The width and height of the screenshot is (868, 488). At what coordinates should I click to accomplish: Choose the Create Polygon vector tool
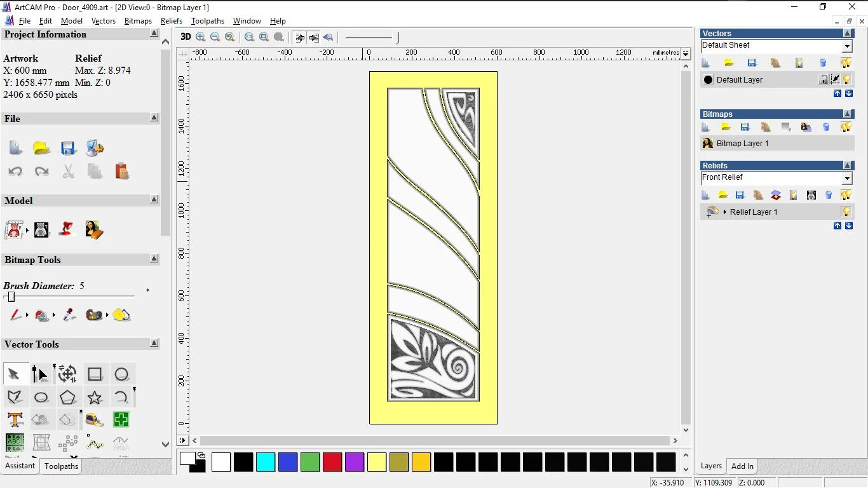click(67, 398)
